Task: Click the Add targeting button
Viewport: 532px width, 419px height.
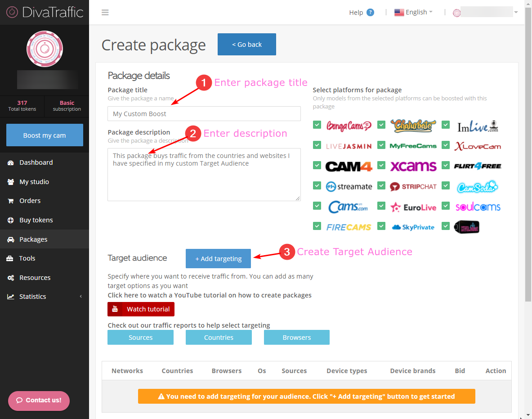Action: coord(218,259)
